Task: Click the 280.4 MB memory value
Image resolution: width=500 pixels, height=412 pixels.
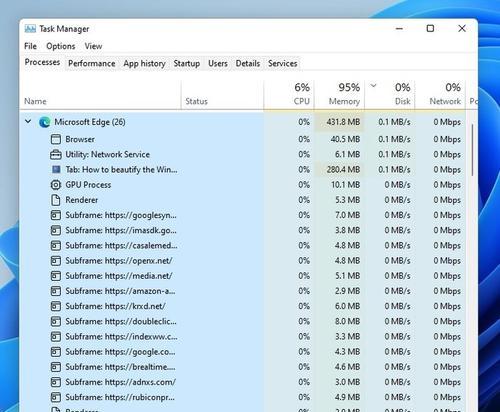Action: click(343, 169)
